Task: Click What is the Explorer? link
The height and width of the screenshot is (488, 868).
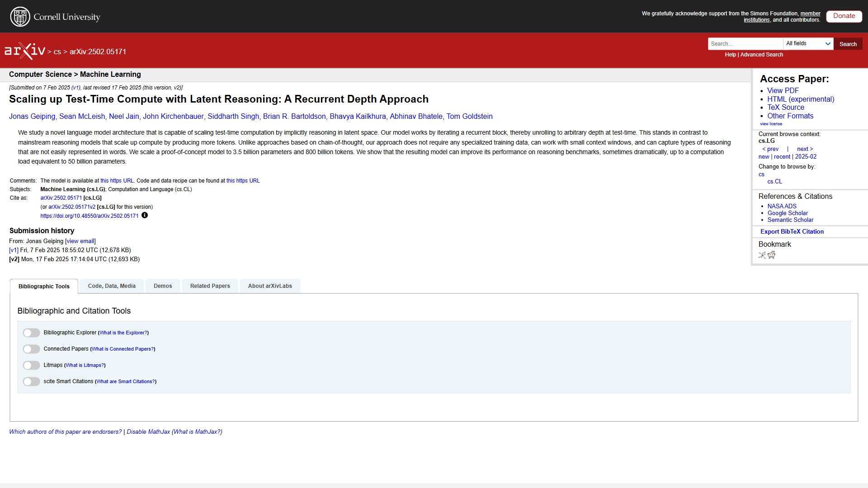Action: coord(123,333)
